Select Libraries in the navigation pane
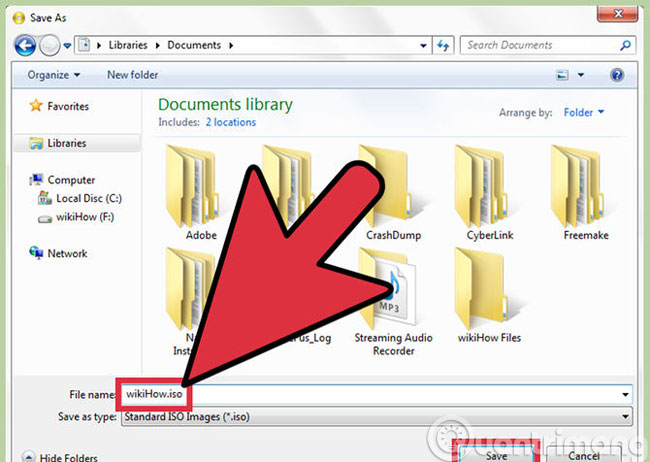 pos(67,143)
